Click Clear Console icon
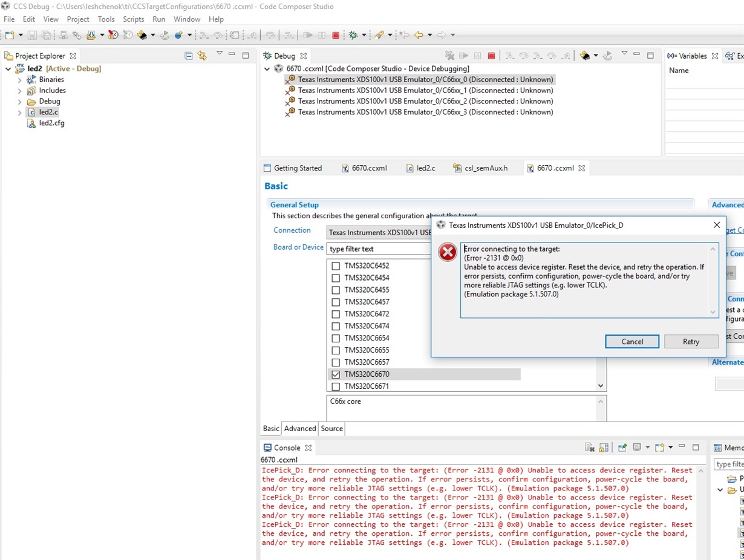744x560 pixels. [590, 448]
